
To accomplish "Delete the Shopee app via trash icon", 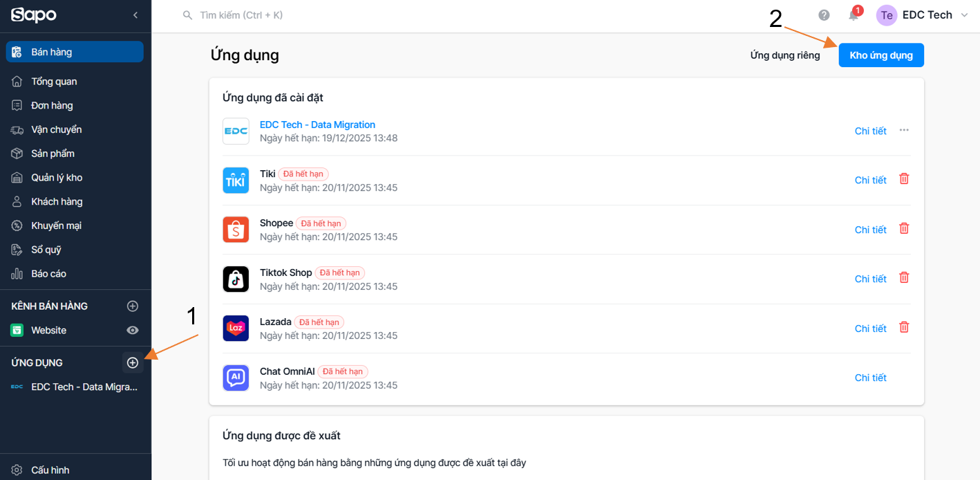I will pos(904,228).
